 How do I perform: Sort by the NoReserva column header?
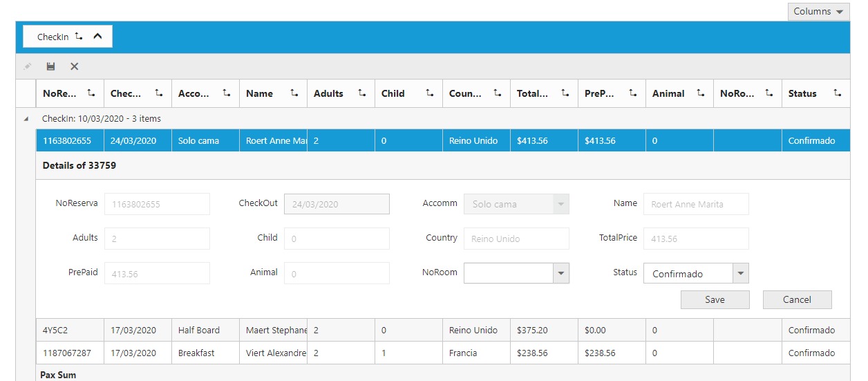[61, 93]
